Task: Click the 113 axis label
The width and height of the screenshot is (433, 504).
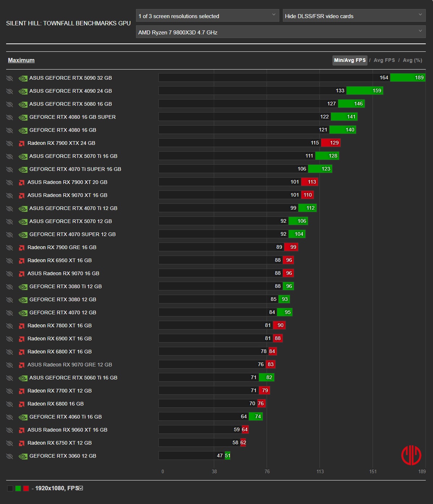Action: (320, 471)
